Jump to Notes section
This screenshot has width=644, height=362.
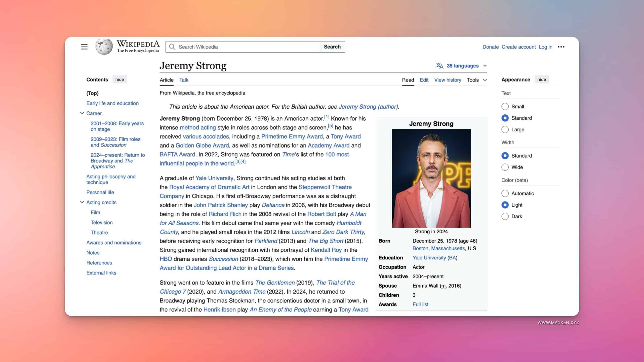coord(93,253)
